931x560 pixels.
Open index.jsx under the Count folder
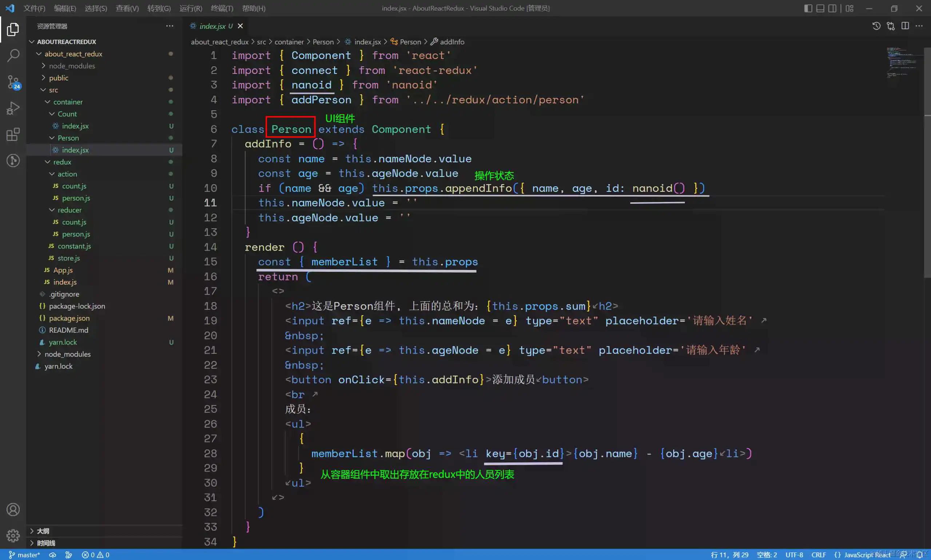pyautogui.click(x=75, y=126)
